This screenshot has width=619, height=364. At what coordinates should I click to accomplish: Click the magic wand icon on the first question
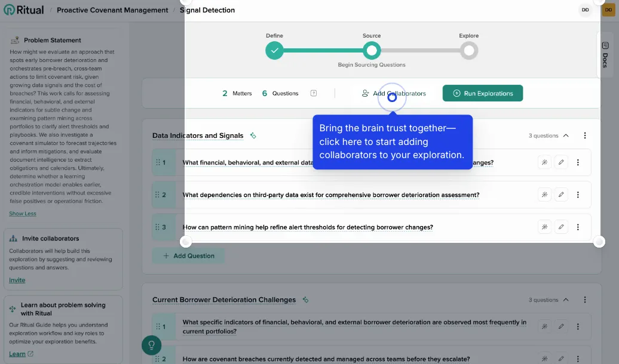click(544, 162)
